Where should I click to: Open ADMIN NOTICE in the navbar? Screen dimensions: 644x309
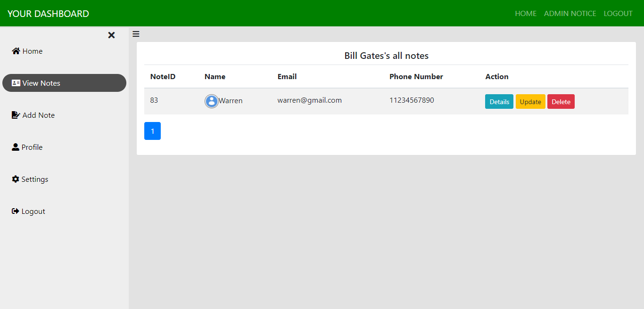(570, 14)
